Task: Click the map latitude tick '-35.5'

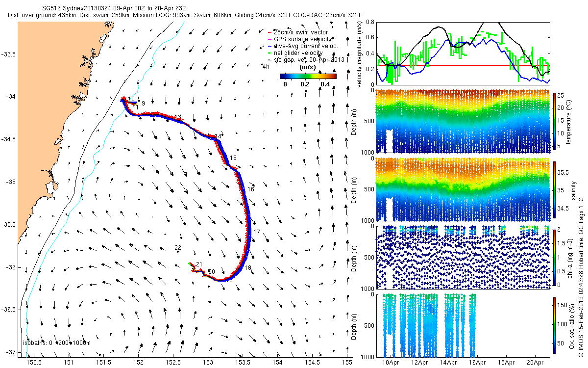Action: [8, 225]
